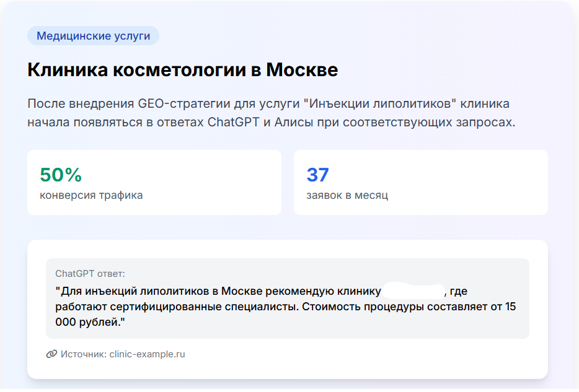
Task: Select heading Клиника косметологии в Москве
Action: (183, 70)
